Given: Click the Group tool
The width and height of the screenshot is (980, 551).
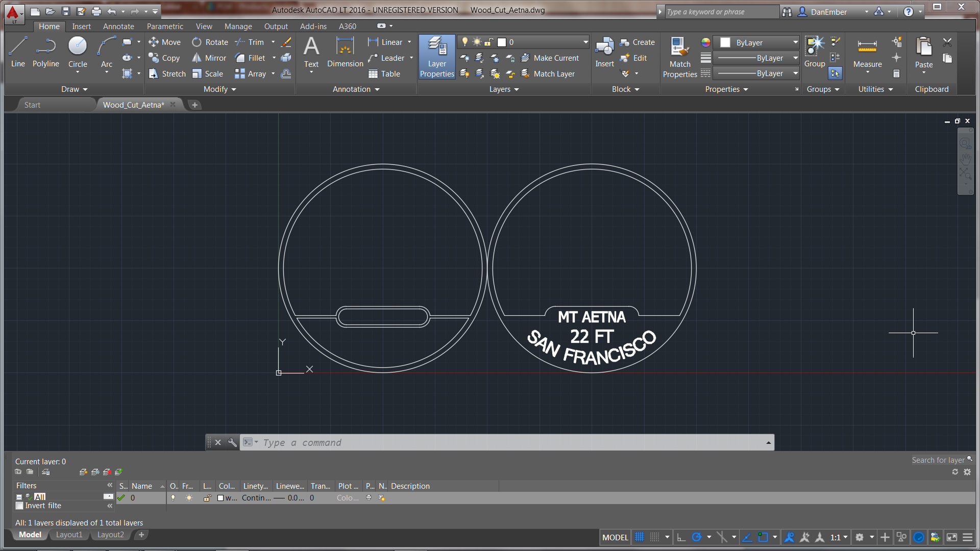Looking at the screenshot, I should [x=815, y=52].
